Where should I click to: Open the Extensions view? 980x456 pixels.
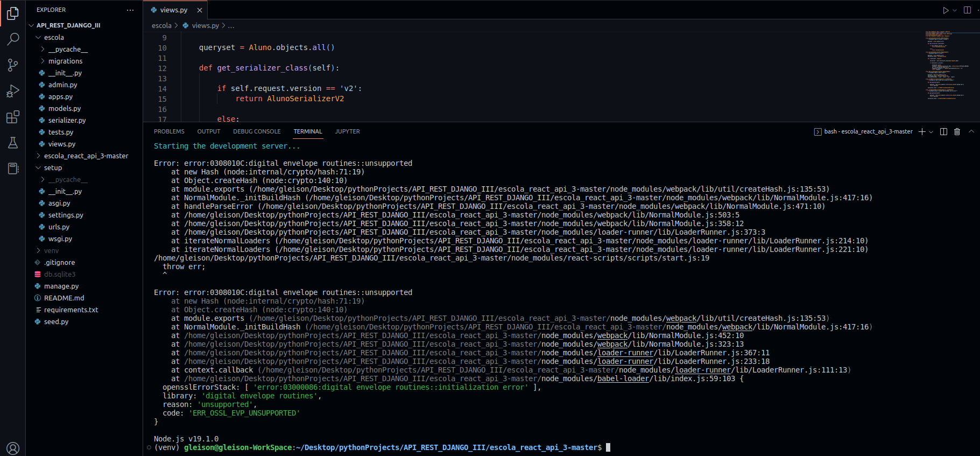tap(13, 117)
